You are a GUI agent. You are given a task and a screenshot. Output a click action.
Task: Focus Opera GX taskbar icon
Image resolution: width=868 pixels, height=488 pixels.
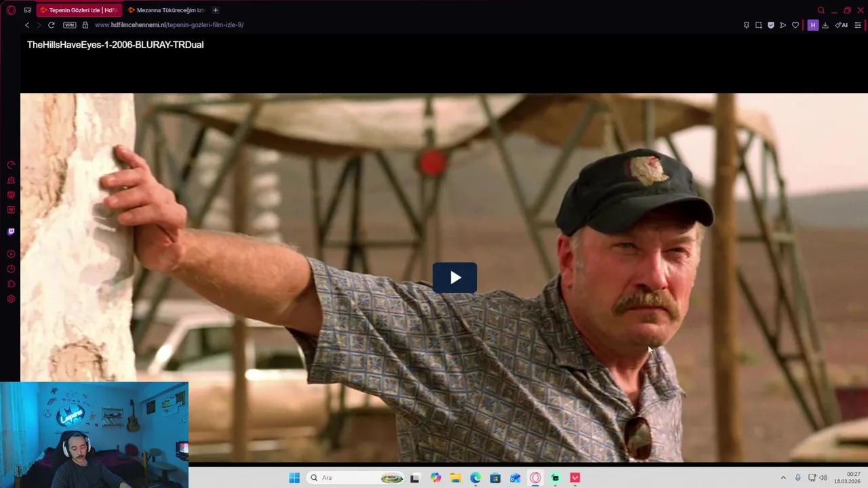click(536, 478)
